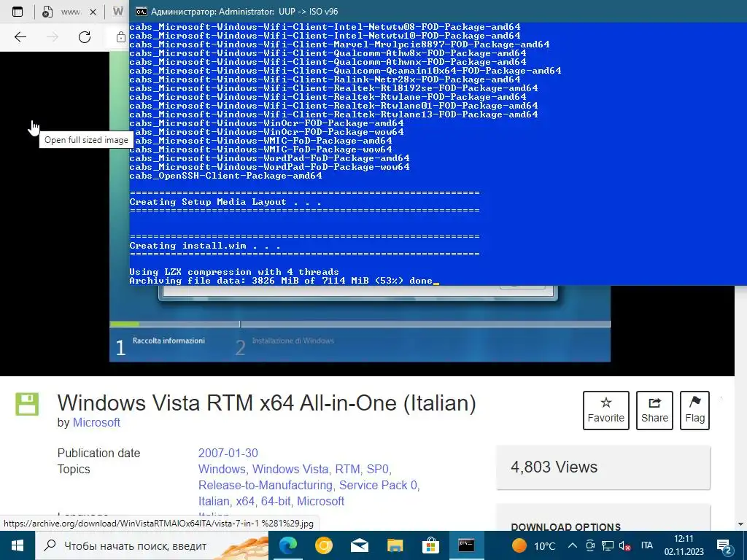The height and width of the screenshot is (560, 747).
Task: Click the UUP -> ISO window title bar
Action: (x=438, y=12)
